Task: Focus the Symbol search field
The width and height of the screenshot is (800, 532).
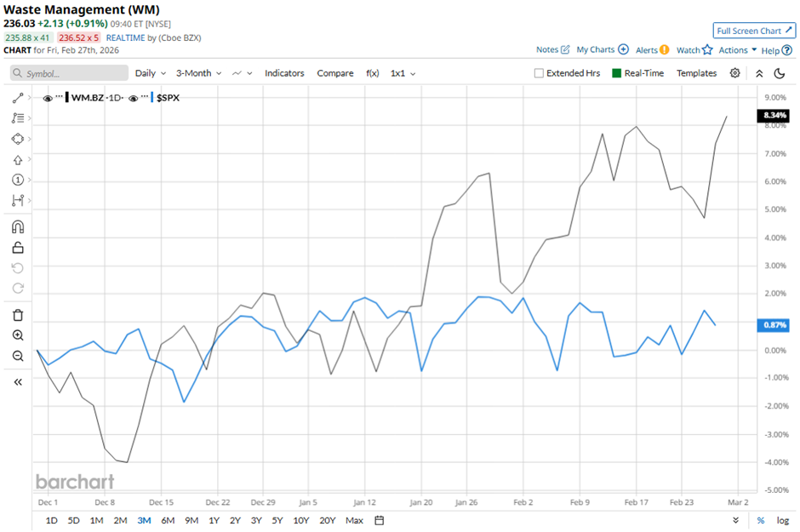Action: click(70, 73)
